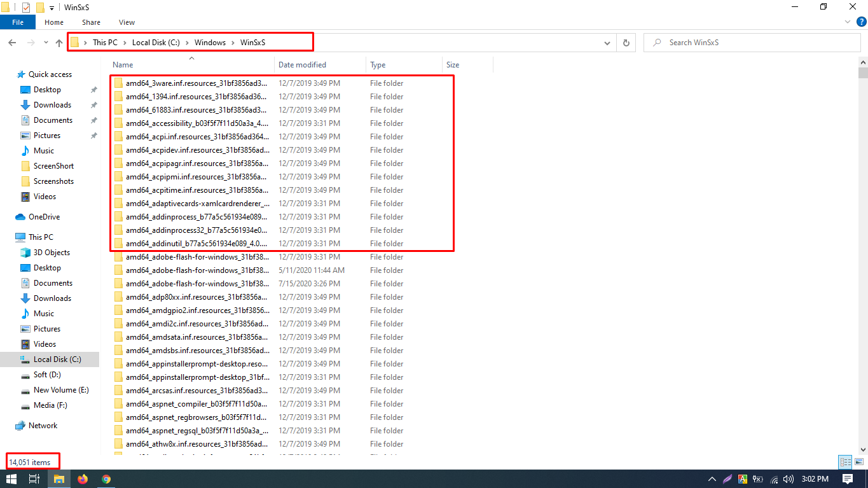Expand the root chevron before This PC in the address bar
Image resolution: width=868 pixels, height=488 pixels.
[x=85, y=43]
